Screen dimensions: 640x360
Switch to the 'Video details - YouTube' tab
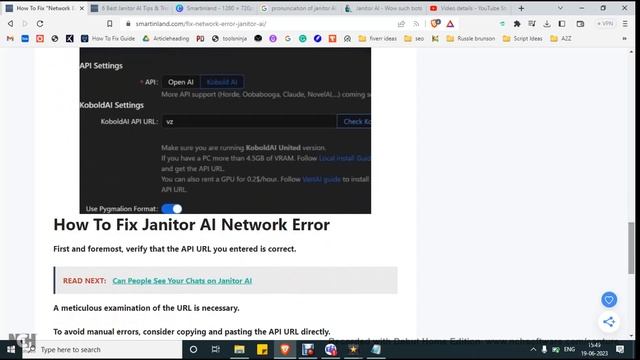469,8
